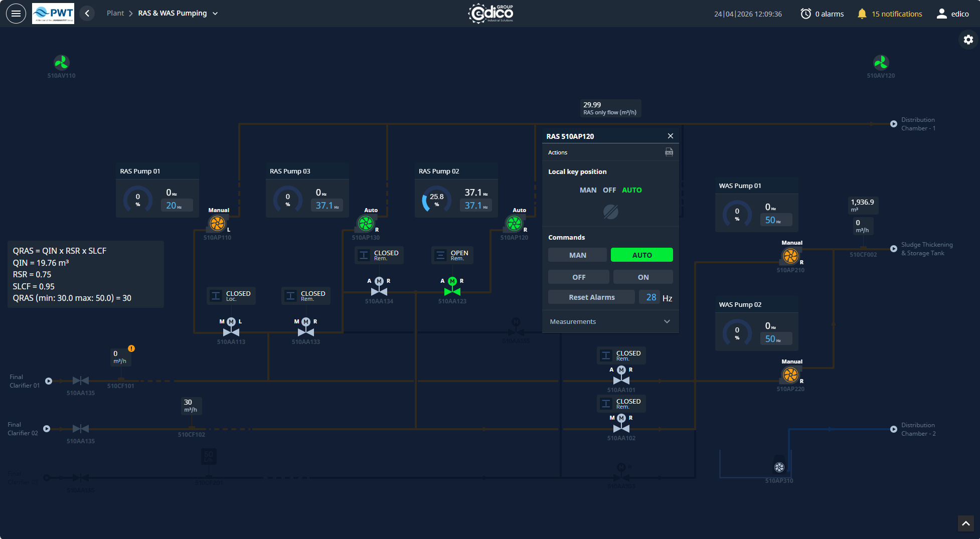Navigate to Plant breadcrumb
Image resolution: width=980 pixels, height=539 pixels.
[115, 14]
